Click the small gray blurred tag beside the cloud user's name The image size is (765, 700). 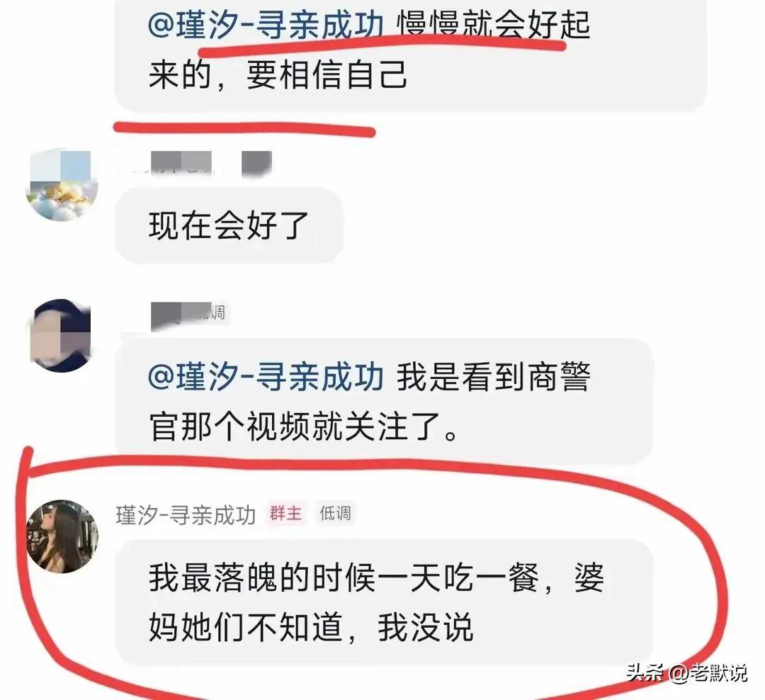pos(256,164)
